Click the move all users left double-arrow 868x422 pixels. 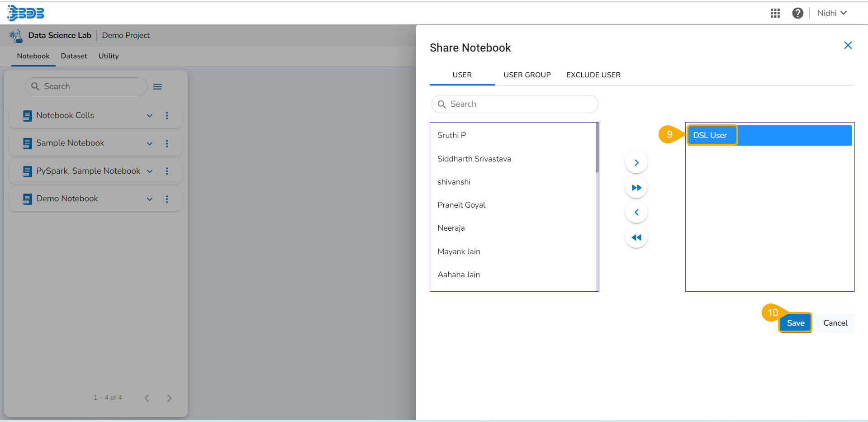click(x=636, y=237)
